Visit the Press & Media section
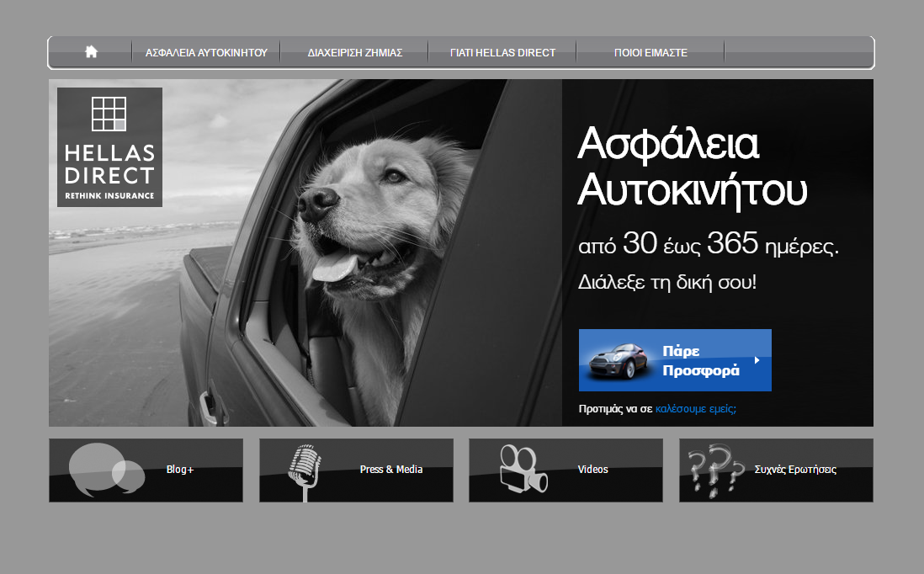Viewport: 924px width, 574px height. 390,470
